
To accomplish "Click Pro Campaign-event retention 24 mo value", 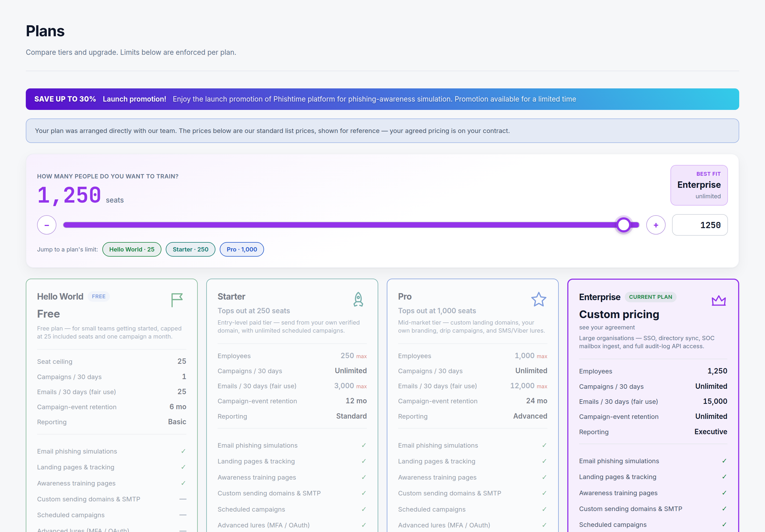I will (536, 401).
